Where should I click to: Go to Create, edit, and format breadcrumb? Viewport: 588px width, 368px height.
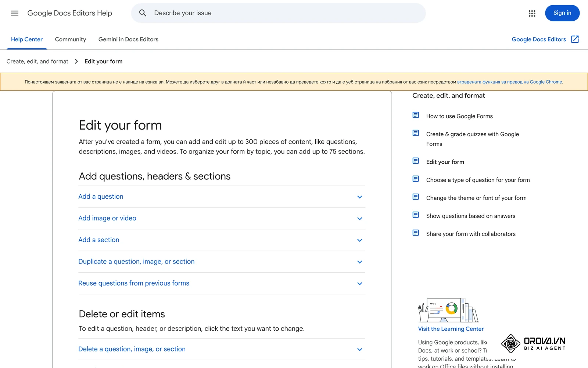click(37, 61)
